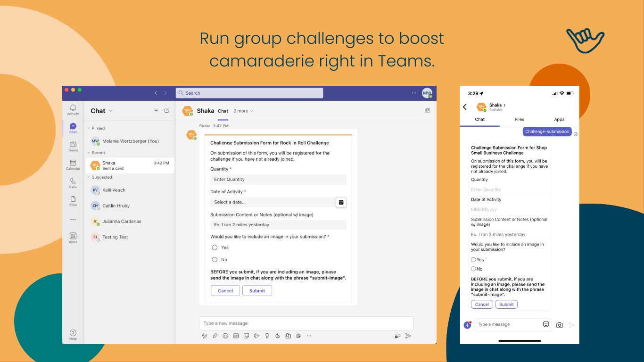Pop out the Shaka chat window
The image size is (644, 362).
[428, 111]
